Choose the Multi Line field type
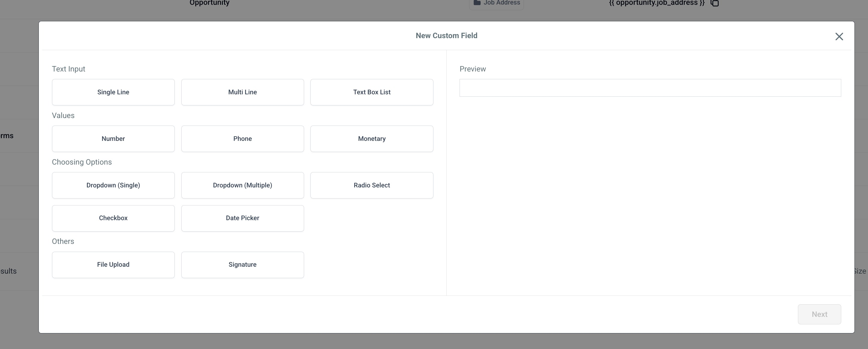Viewport: 868px width, 349px height. pyautogui.click(x=242, y=92)
